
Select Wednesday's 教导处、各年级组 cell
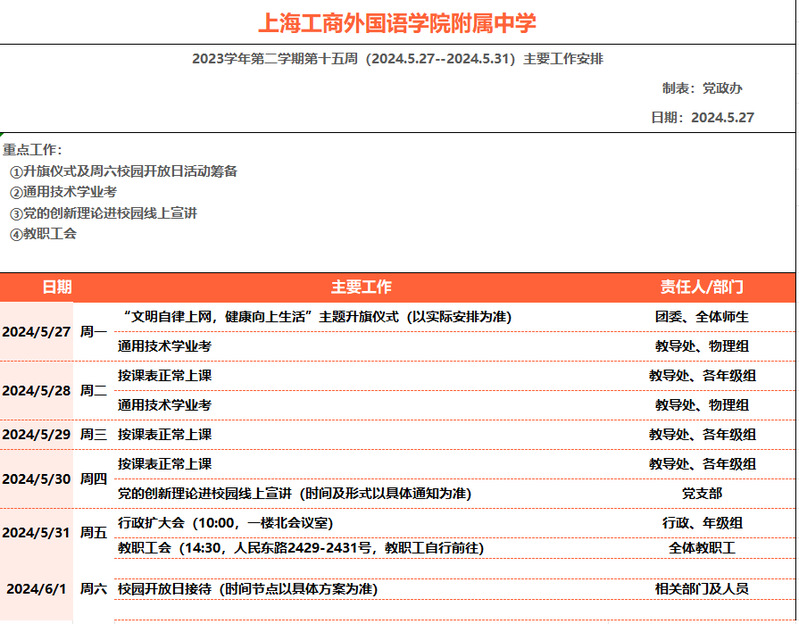point(702,435)
